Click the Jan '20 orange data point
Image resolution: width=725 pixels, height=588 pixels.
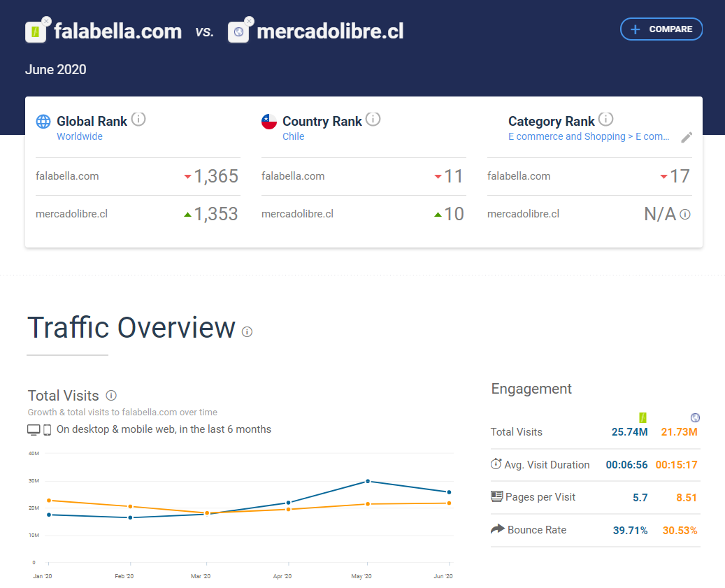click(x=48, y=501)
